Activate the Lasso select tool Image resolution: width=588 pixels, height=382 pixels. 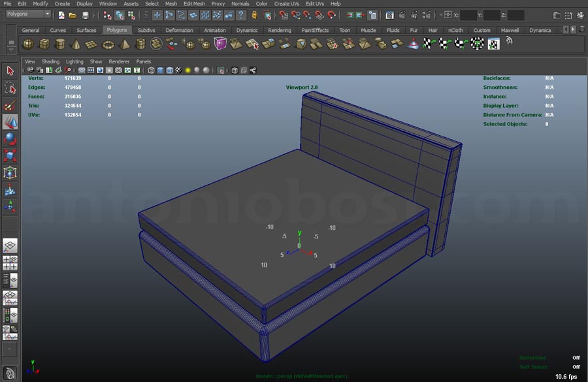coord(10,88)
